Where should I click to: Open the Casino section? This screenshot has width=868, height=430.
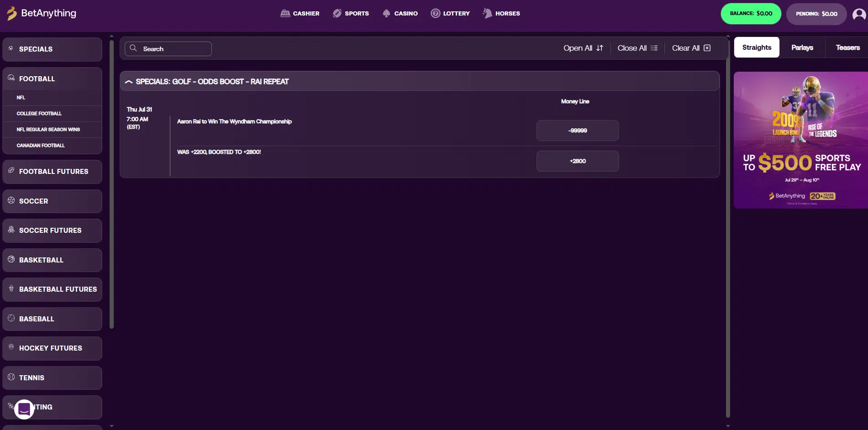point(400,13)
